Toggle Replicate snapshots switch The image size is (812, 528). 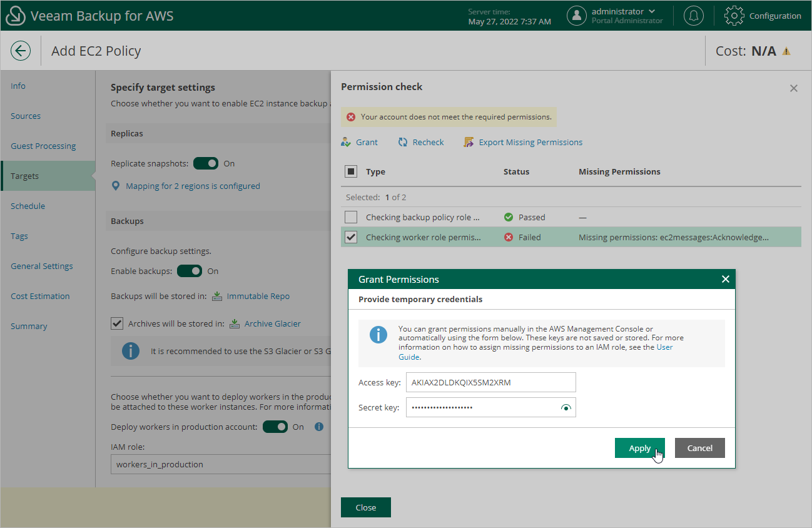206,163
